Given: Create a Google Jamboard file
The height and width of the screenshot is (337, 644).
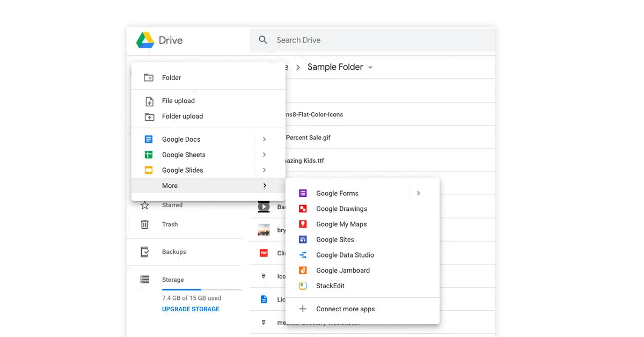Looking at the screenshot, I should 342,270.
